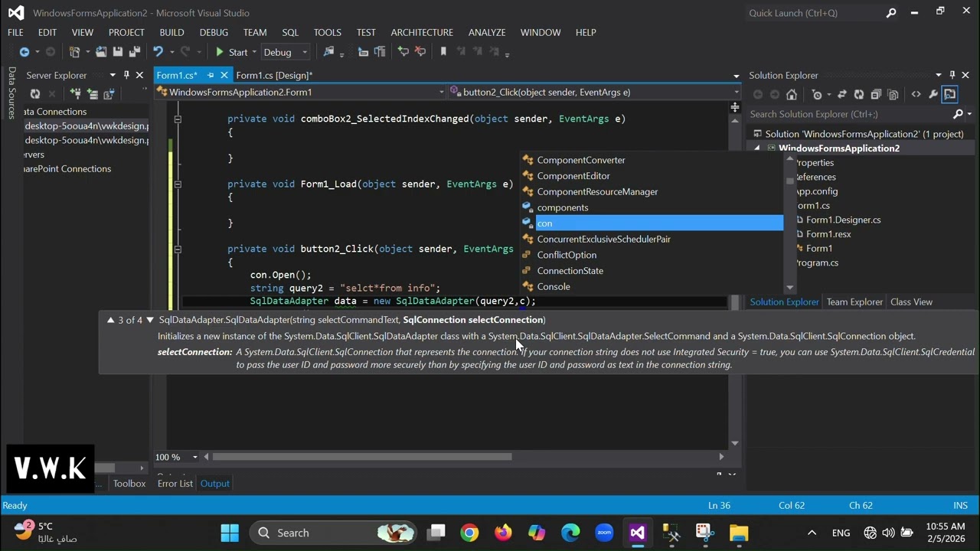Click Pending Changes Filter icon in Solution Explorer
The height and width of the screenshot is (551, 980).
817,94
